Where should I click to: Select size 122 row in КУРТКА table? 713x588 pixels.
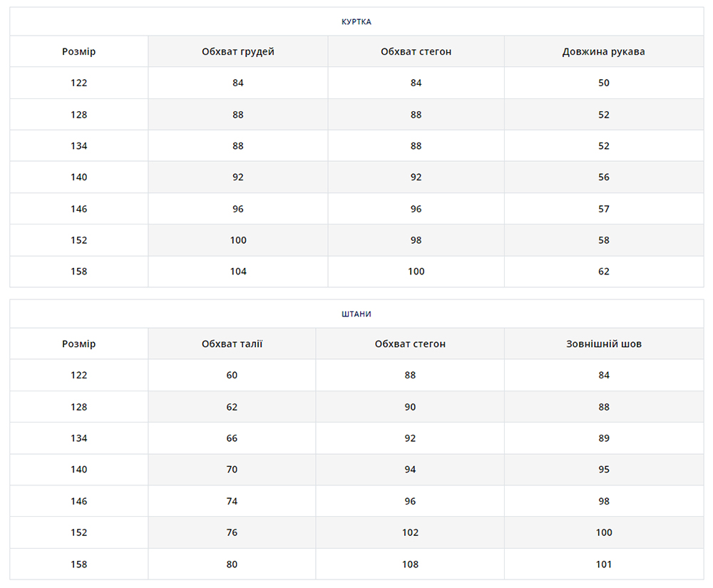pyautogui.click(x=78, y=83)
